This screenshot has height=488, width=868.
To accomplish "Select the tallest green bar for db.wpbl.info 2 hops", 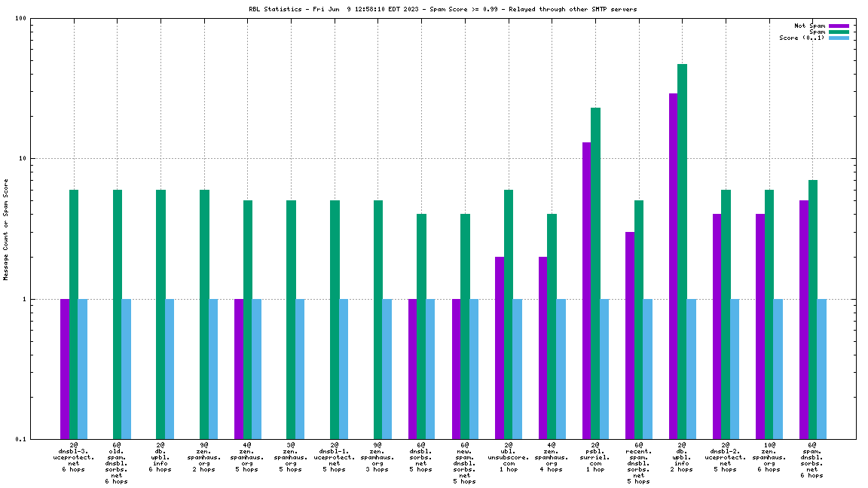I will point(682,249).
